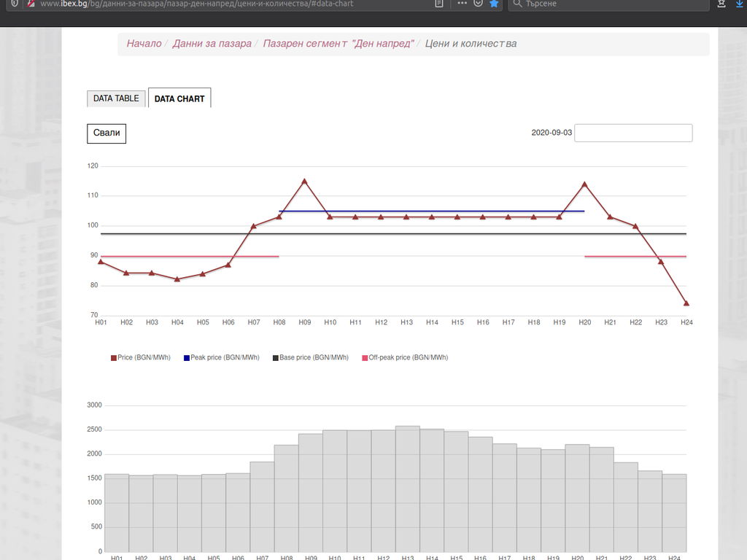
Task: Click the H13 volume bar in chart
Action: pos(407,489)
